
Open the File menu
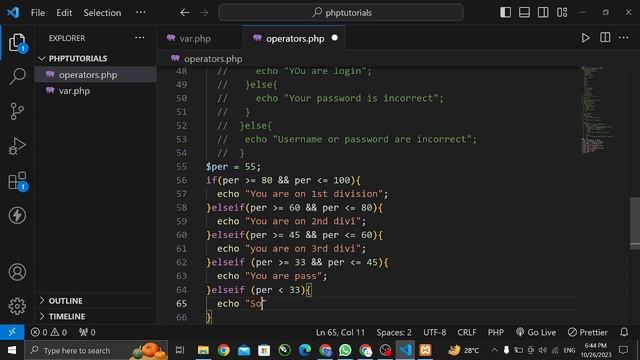38,13
